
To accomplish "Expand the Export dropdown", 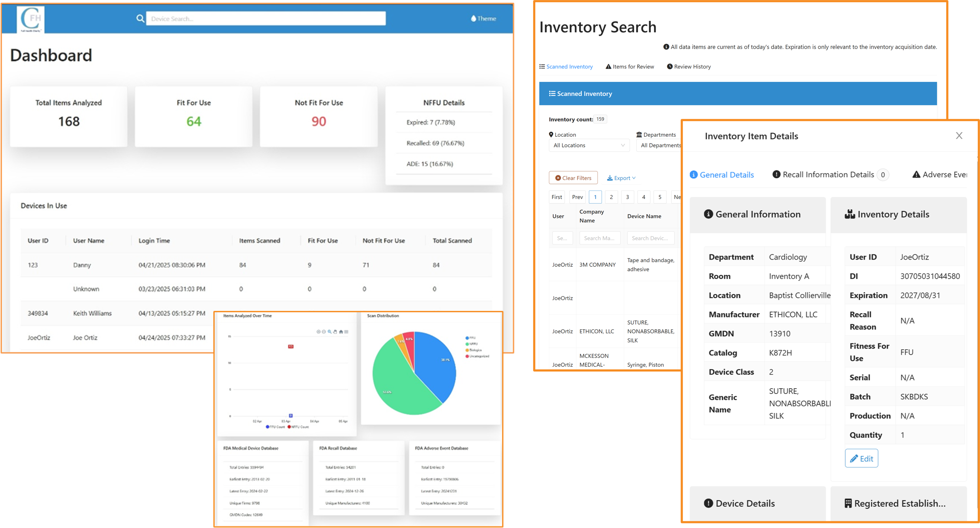I will 621,178.
